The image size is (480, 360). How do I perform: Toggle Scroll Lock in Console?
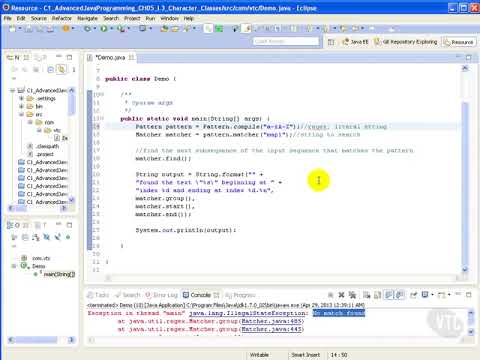(x=377, y=295)
